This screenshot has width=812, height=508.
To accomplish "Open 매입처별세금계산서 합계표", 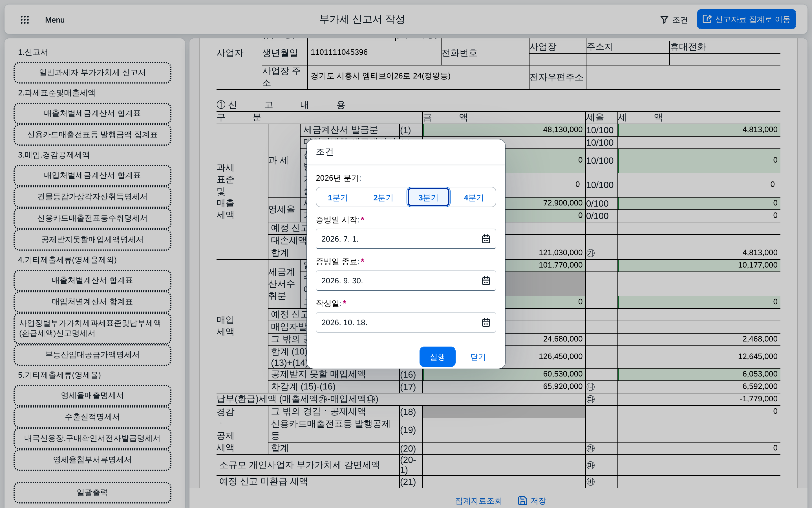I will pos(92,175).
